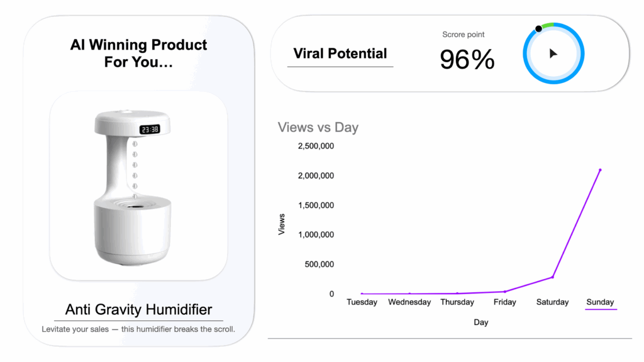This screenshot has height=362, width=644.
Task: Click the 96% score value
Action: pos(467,60)
